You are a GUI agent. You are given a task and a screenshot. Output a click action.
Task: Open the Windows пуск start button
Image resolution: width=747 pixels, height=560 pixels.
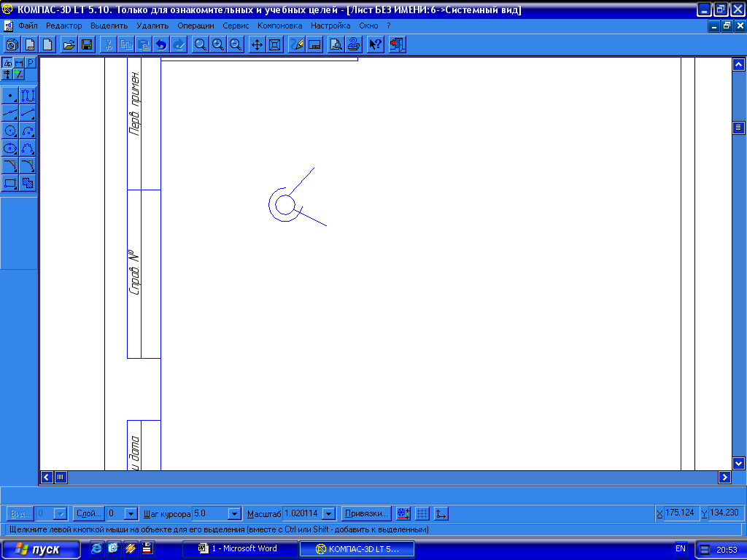(x=40, y=549)
